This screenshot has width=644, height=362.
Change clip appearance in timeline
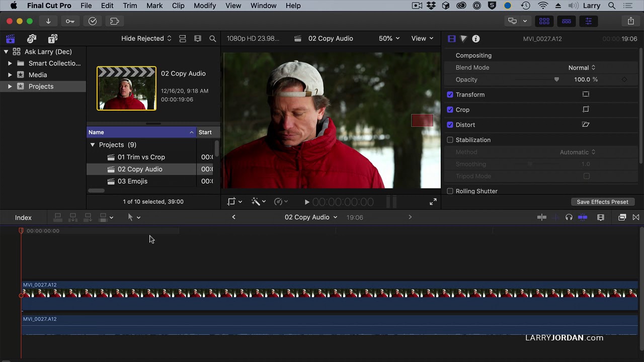click(x=601, y=217)
